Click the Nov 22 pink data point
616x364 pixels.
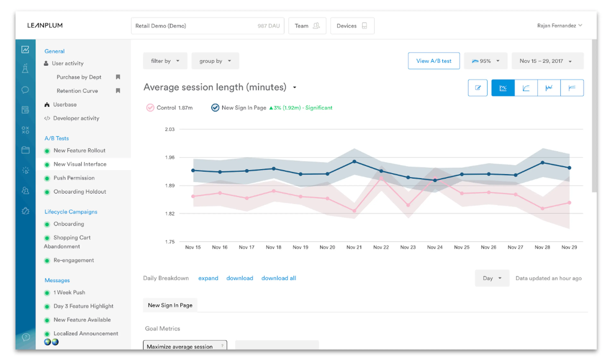pyautogui.click(x=381, y=179)
